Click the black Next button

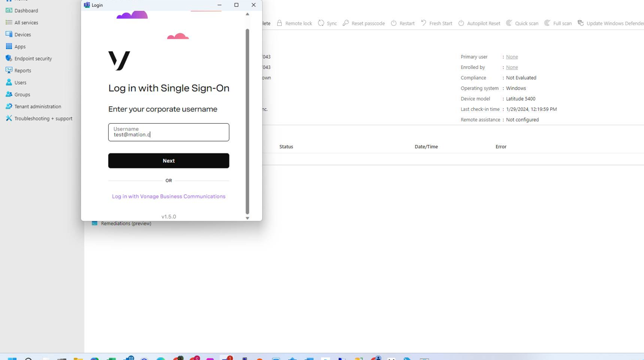(169, 160)
